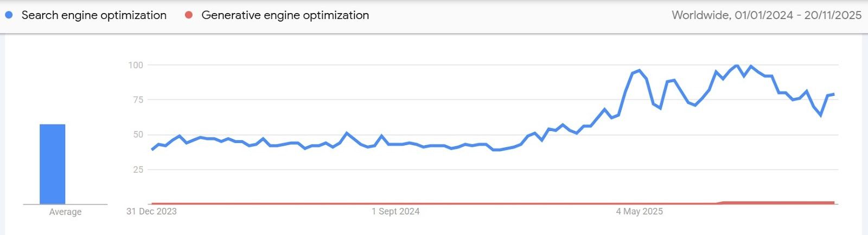Click the blue Average bar
868x235 pixels.
click(x=52, y=164)
